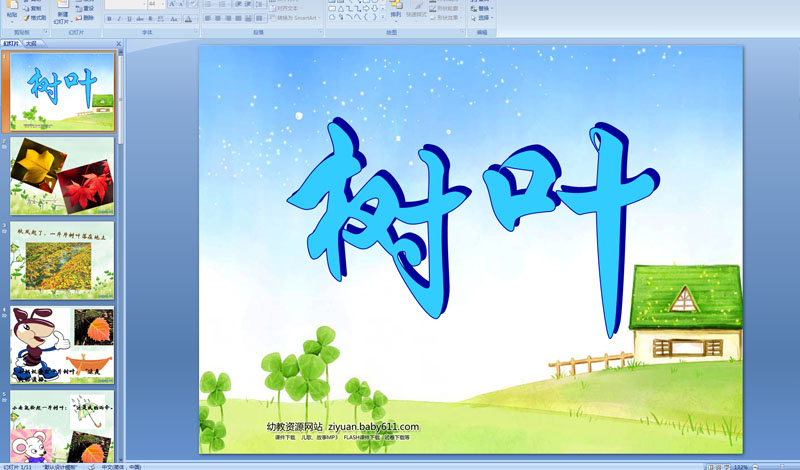
Task: Click Align Text (对齐文本)
Action: (286, 9)
